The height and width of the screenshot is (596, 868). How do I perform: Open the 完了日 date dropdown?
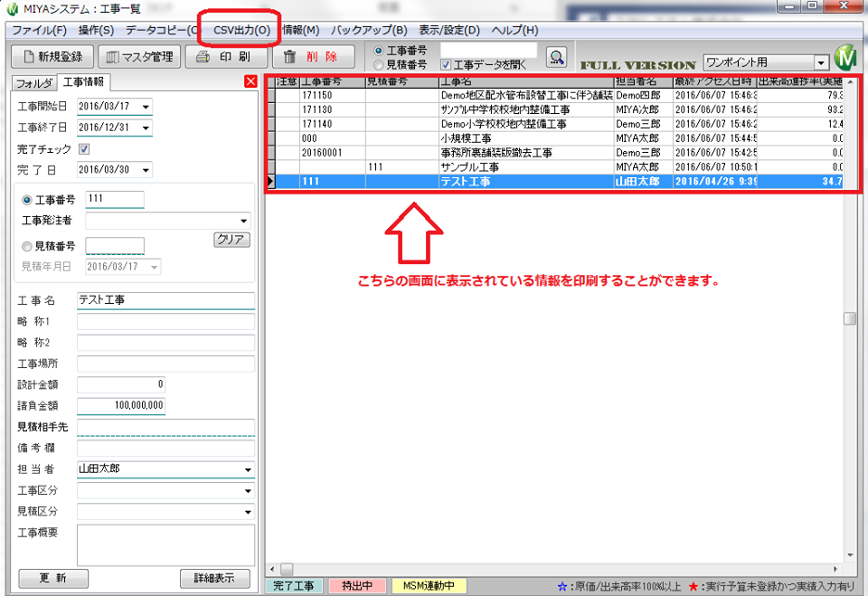coord(146,170)
